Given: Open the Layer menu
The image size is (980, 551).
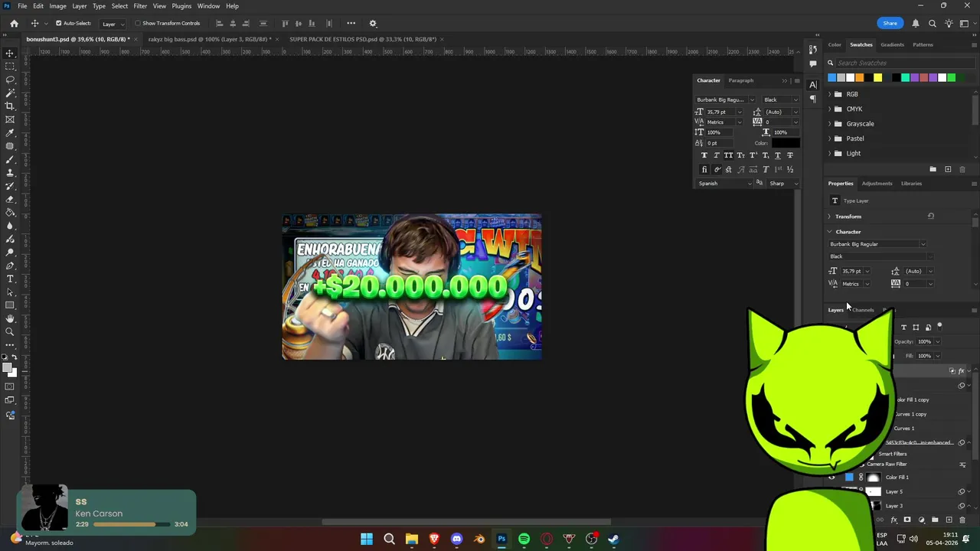Looking at the screenshot, I should [x=80, y=6].
